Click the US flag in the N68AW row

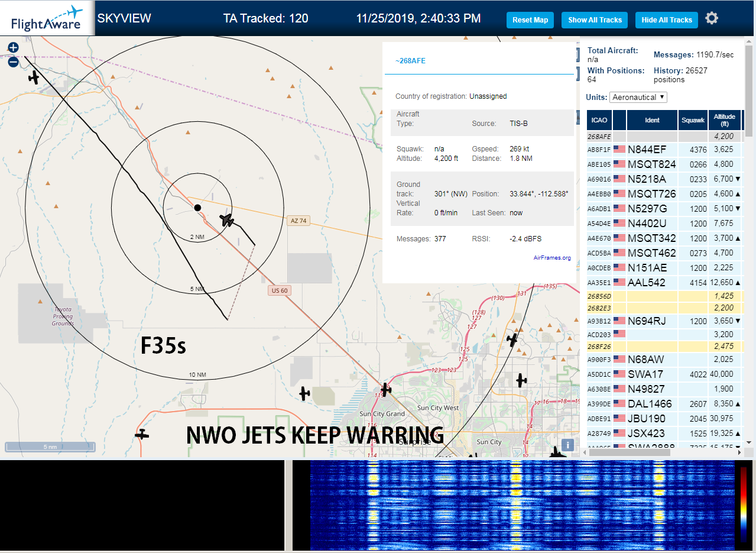click(x=619, y=359)
